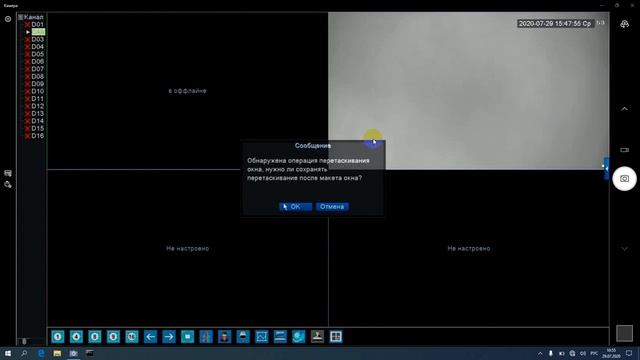This screenshot has height=360, width=640.
Task: Open the taskbar clock and date
Action: coord(611,353)
